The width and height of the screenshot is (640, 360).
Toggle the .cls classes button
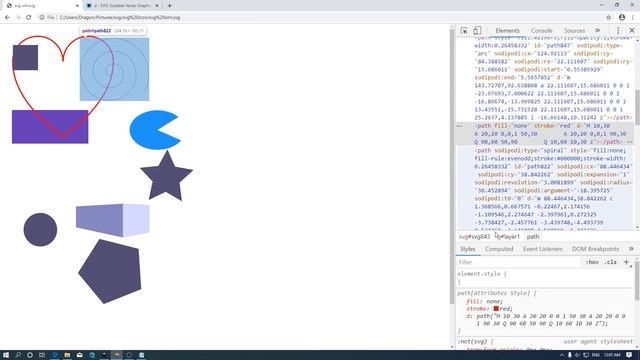point(611,262)
